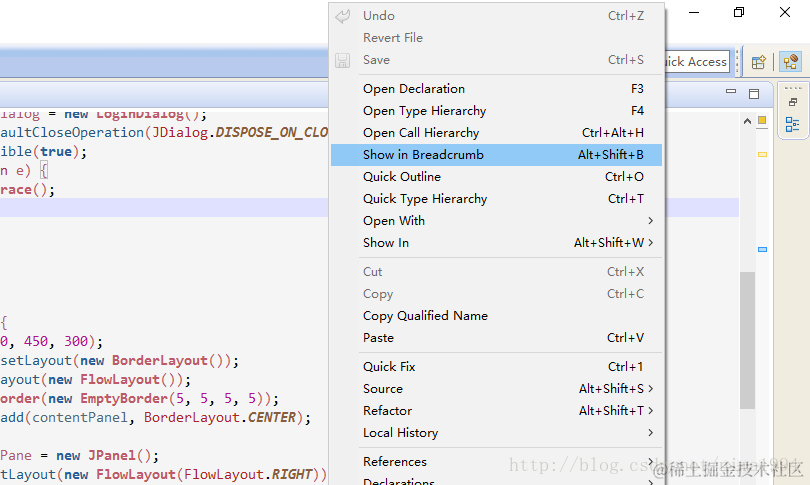
Task: Click the contentPanel text in code
Action: [x=80, y=417]
